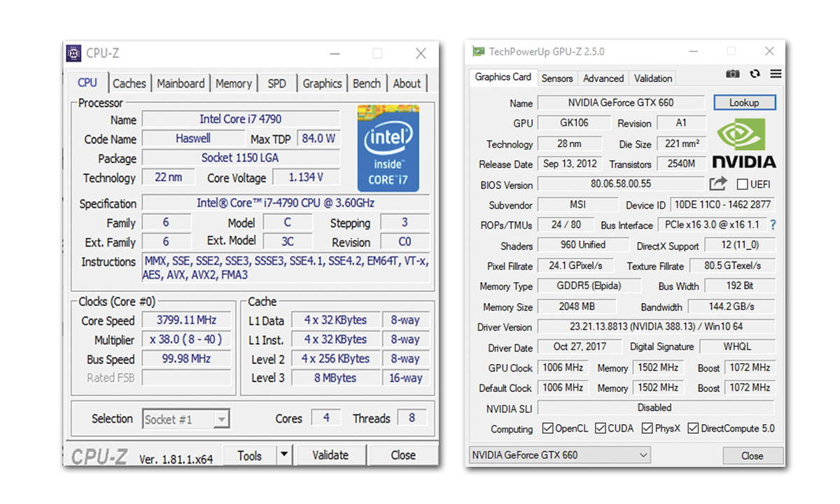Screen dimensions: 840x504
Task: Click the Bus Speed value 99.98 MHz
Action: coord(185,359)
